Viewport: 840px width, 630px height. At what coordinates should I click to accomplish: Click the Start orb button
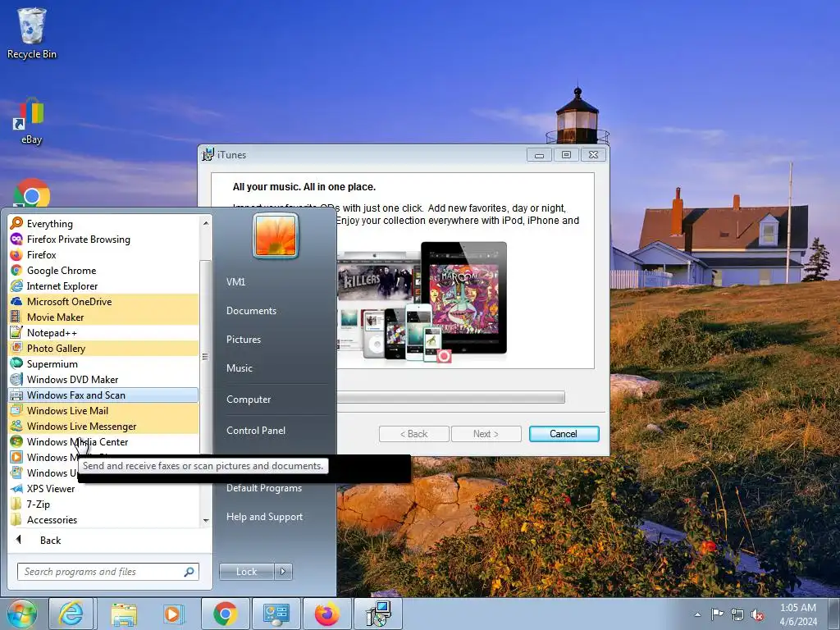click(21, 614)
